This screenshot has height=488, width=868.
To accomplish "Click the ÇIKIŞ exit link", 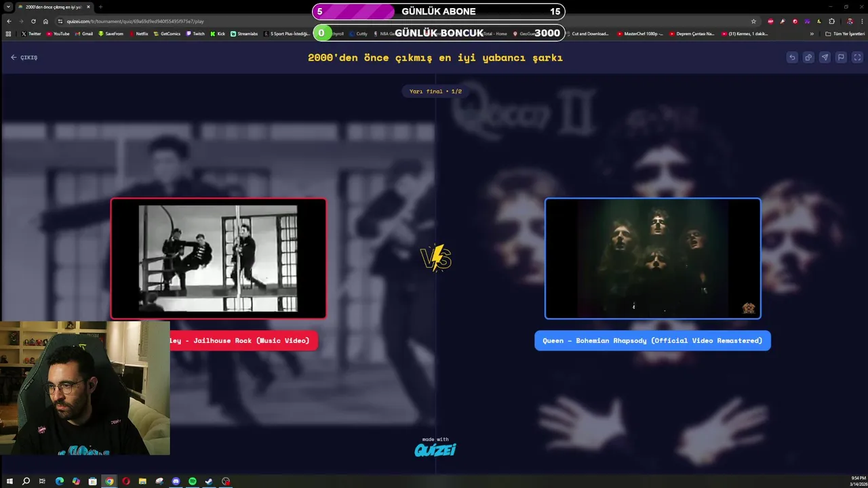I will (24, 58).
